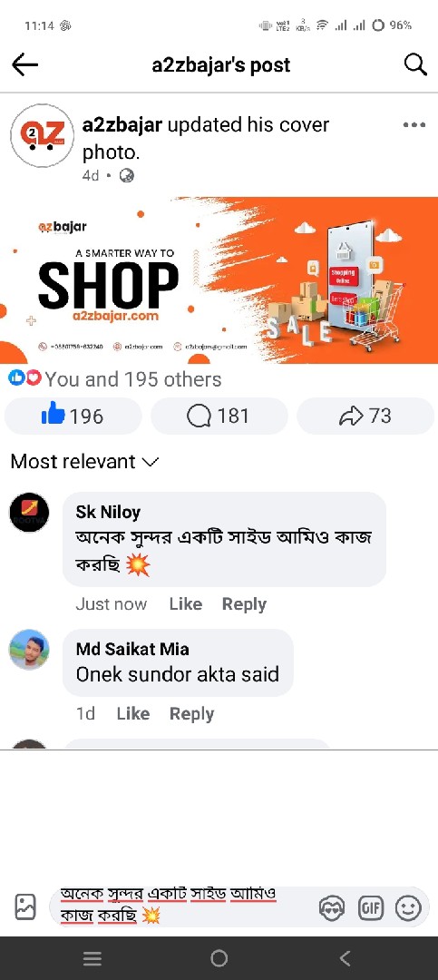This screenshot has width=438, height=980.
Task: View who reacted: You and 195 others
Action: (x=115, y=379)
